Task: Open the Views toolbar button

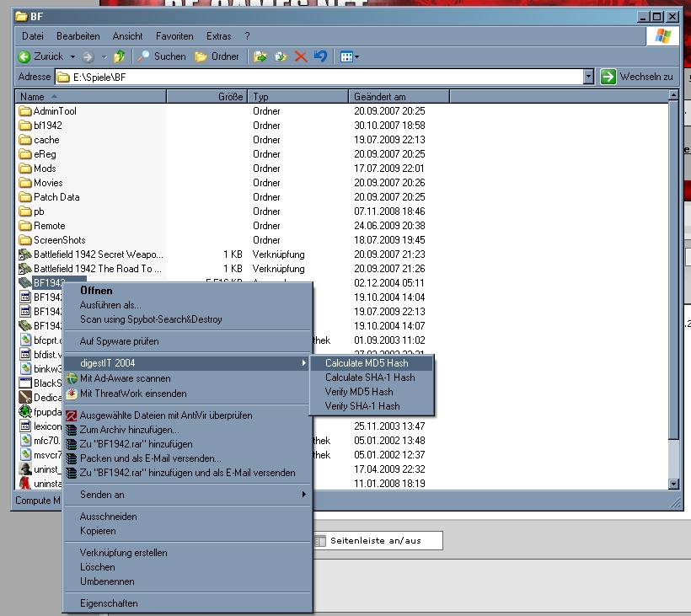Action: 347,56
